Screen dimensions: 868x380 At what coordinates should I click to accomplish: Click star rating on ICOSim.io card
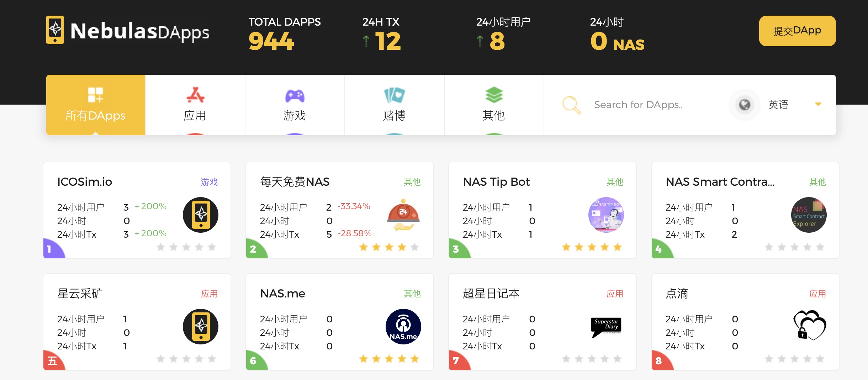(186, 247)
